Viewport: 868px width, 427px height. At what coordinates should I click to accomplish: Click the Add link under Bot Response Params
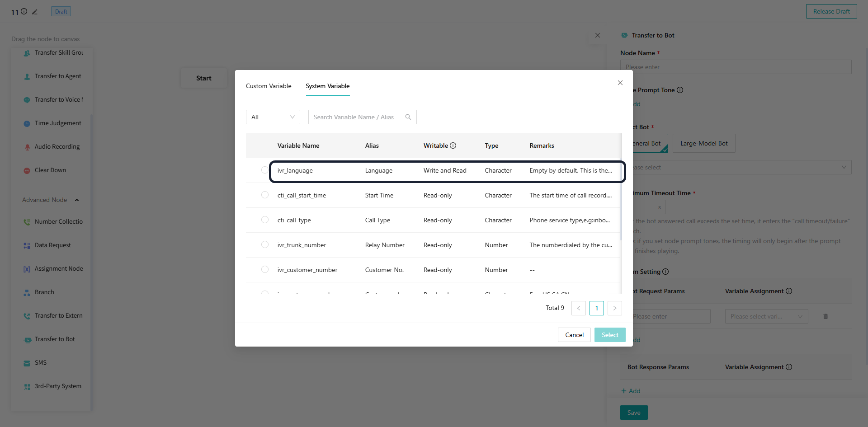pos(631,391)
